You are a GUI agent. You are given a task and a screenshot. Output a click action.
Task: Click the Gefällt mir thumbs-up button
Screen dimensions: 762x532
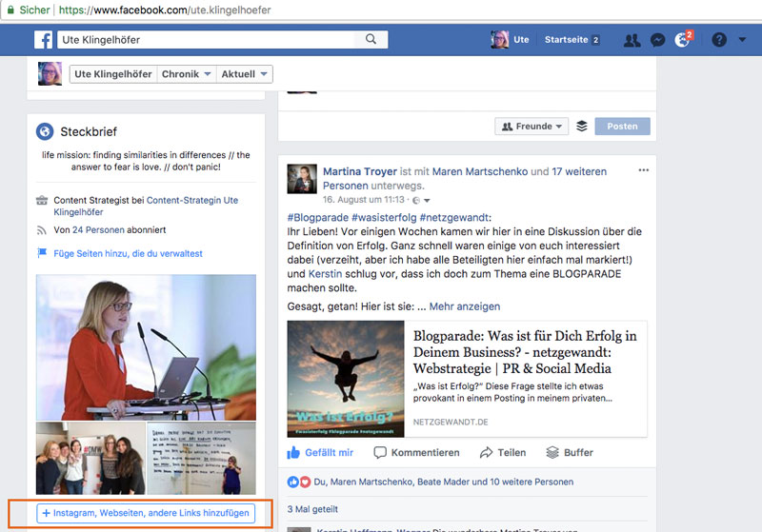[320, 452]
